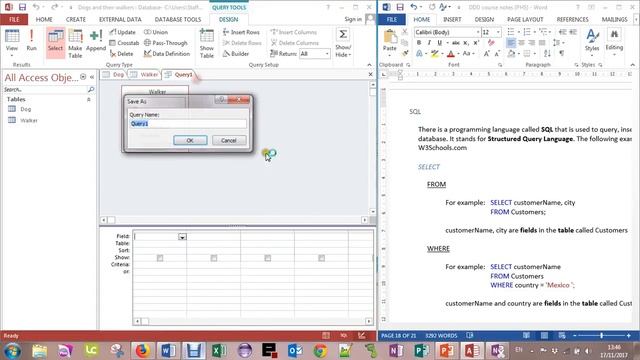The width and height of the screenshot is (640, 360).
Task: Open the font name dropdown in Word
Action: pyautogui.click(x=478, y=32)
